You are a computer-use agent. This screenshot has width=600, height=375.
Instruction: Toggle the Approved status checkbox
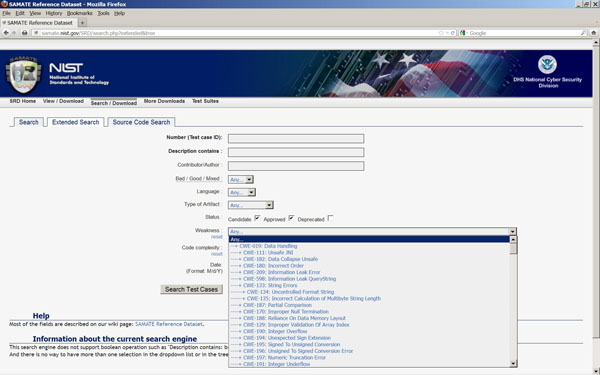(291, 218)
